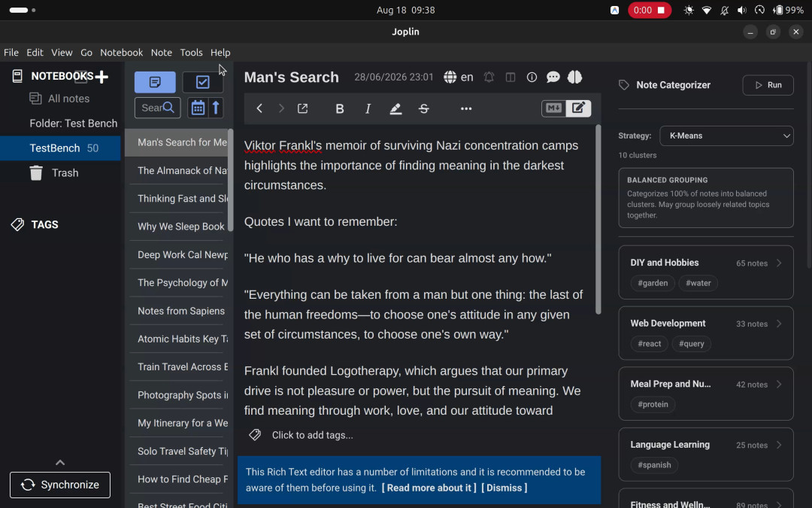Go forward to next note

click(280, 108)
